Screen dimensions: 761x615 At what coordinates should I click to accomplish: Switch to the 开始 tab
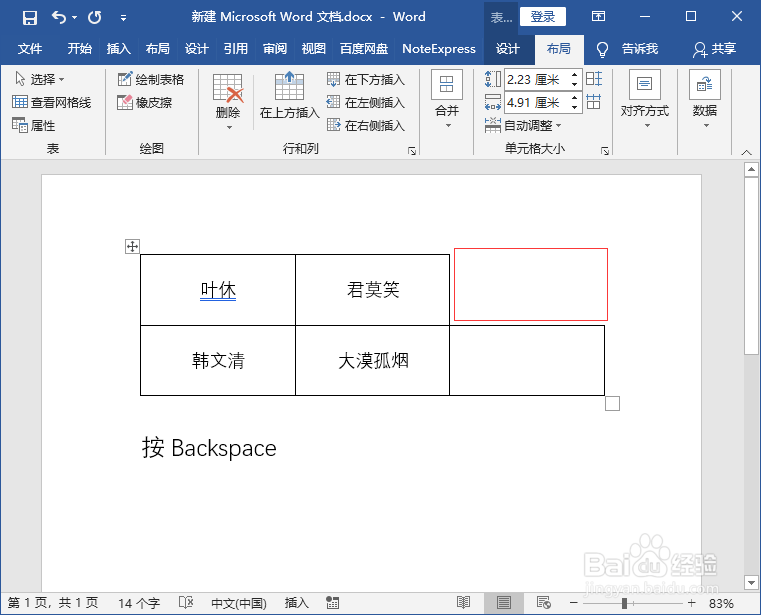[x=80, y=49]
